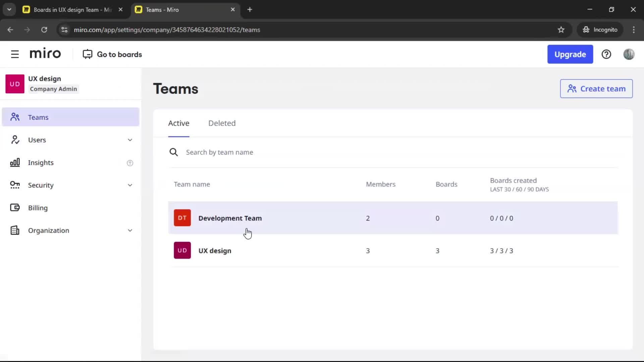Reload the page
644x362 pixels.
(44, 30)
